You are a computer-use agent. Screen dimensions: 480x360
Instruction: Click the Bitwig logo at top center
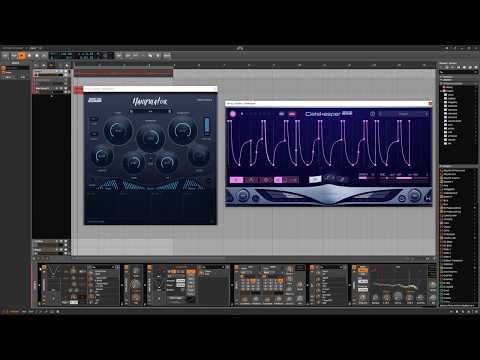tap(240, 48)
